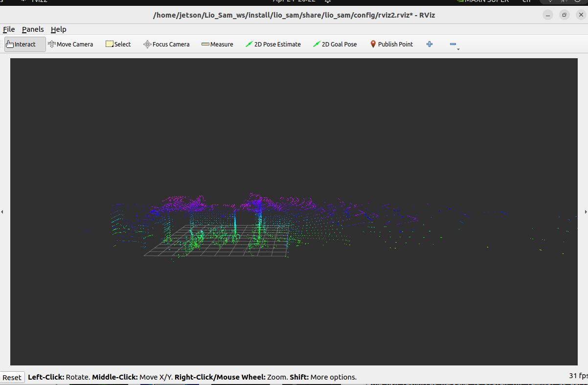This screenshot has height=385, width=588.
Task: Open the minus remove-tool dropdown
Action: click(454, 45)
